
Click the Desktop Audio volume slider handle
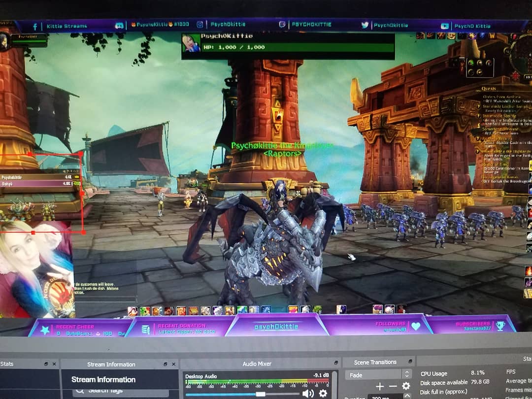click(x=260, y=394)
